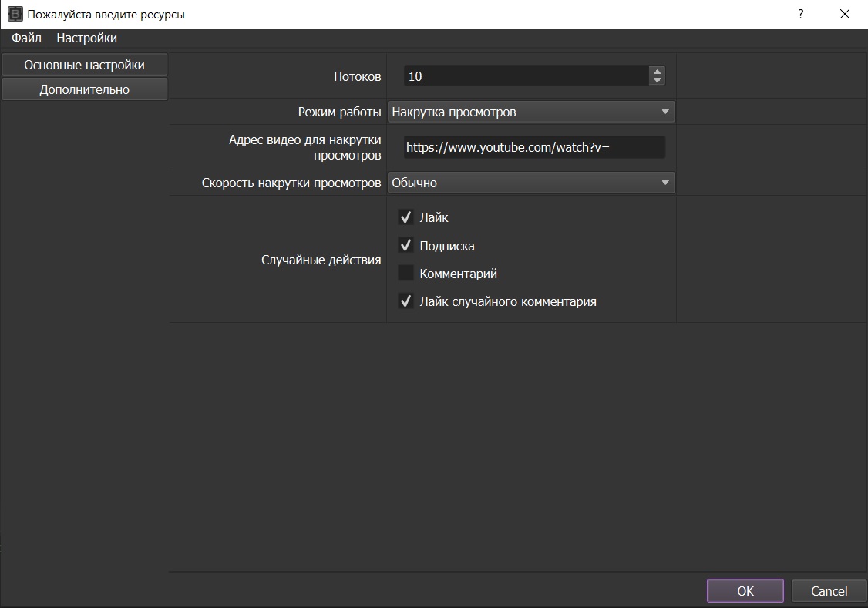Uncheck Лайк случайного комментария checkbox
Image resolution: width=868 pixels, height=608 pixels.
click(x=405, y=301)
